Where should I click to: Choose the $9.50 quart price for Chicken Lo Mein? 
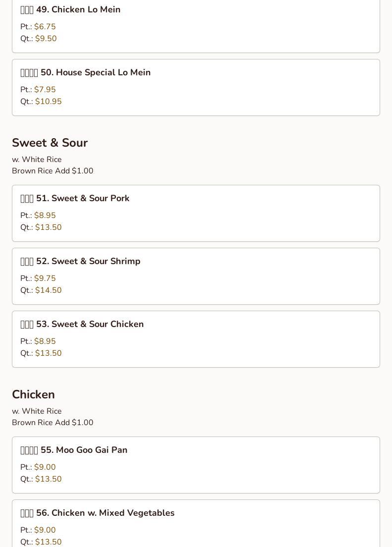tap(46, 39)
